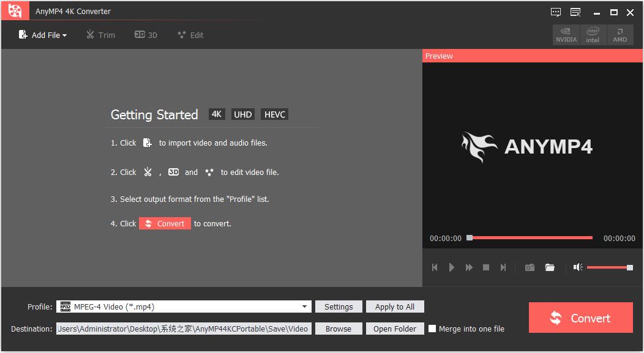The height and width of the screenshot is (353, 644).
Task: Open the 3D settings tool
Action: click(146, 35)
